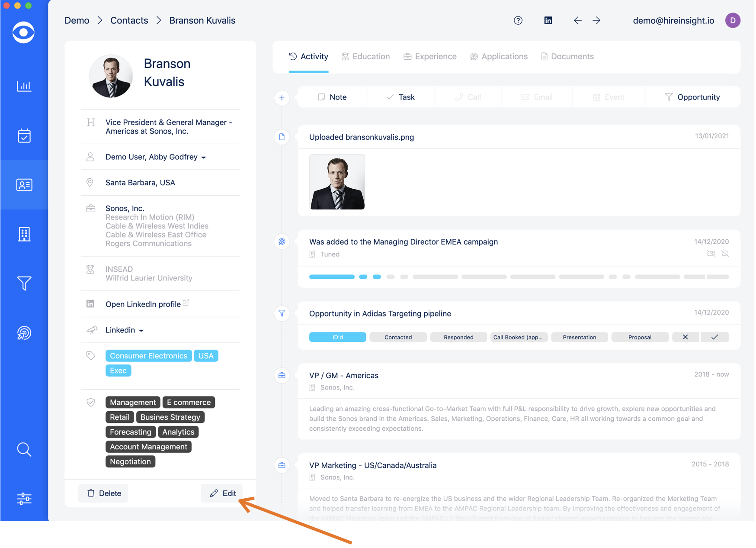Add a new Event activity
Viewport: 756px width, 548px height.
coord(609,97)
